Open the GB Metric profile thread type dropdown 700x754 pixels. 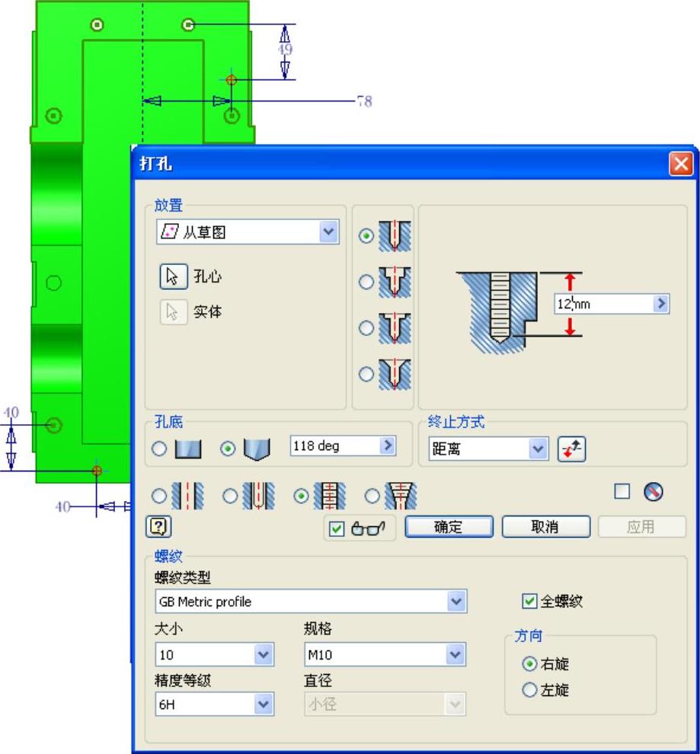[456, 601]
